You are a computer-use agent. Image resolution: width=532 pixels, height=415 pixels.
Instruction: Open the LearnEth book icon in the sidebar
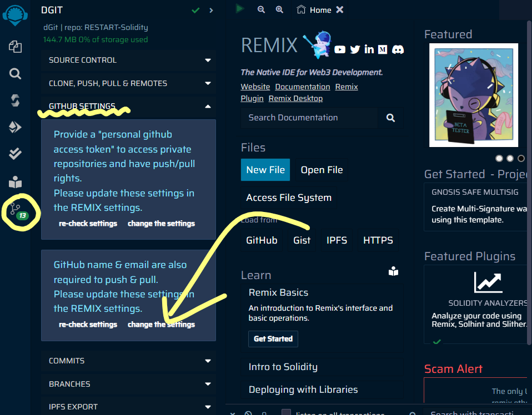[x=15, y=182]
